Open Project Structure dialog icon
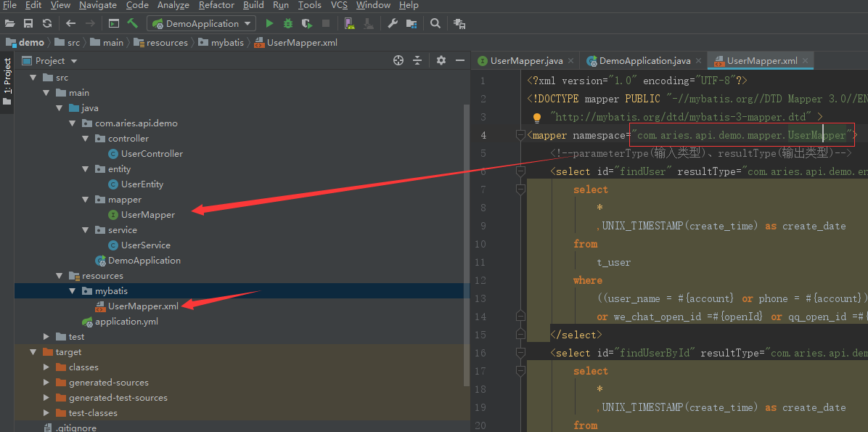The height and width of the screenshot is (432, 868). tap(412, 23)
